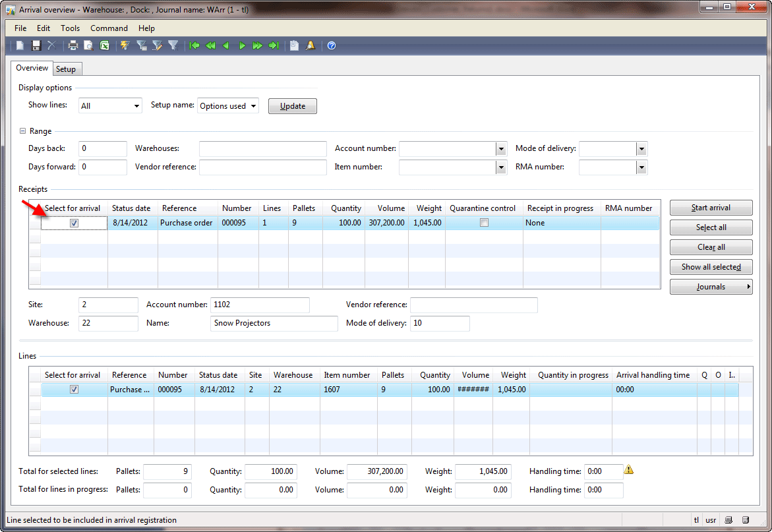
Task: Open the Mode of delivery dropdown
Action: pyautogui.click(x=641, y=148)
